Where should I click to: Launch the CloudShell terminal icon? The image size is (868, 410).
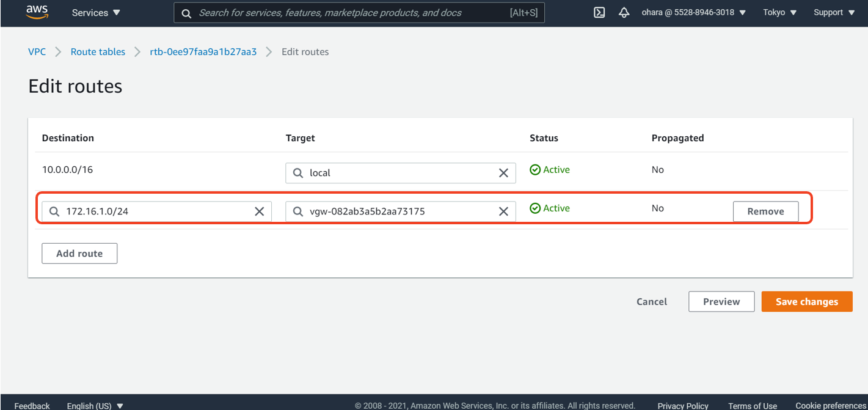point(599,13)
